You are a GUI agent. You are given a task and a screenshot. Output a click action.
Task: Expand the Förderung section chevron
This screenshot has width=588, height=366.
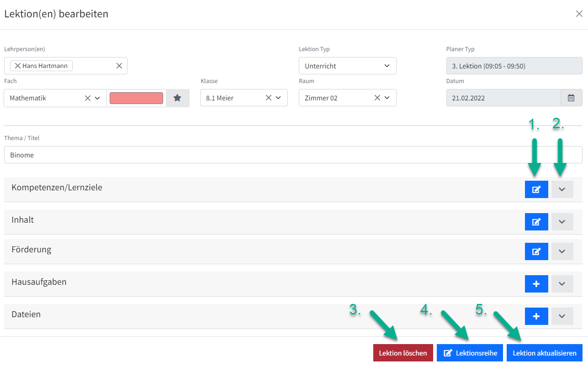562,251
